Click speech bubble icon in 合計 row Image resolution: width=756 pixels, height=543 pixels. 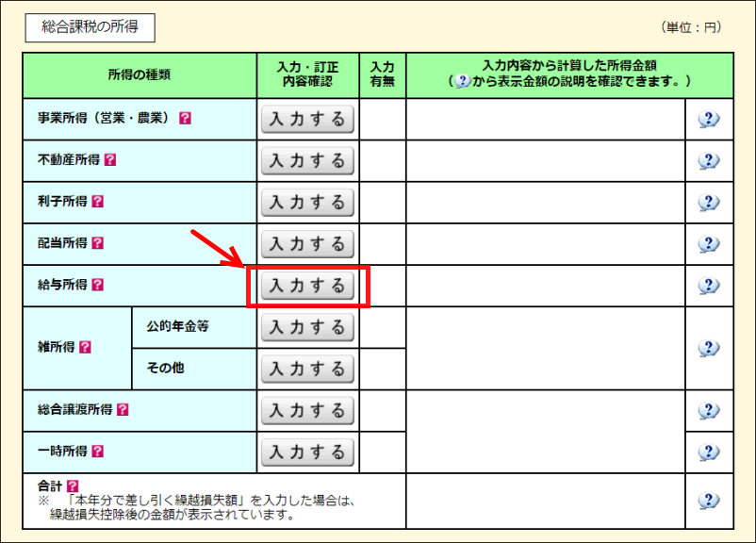709,502
